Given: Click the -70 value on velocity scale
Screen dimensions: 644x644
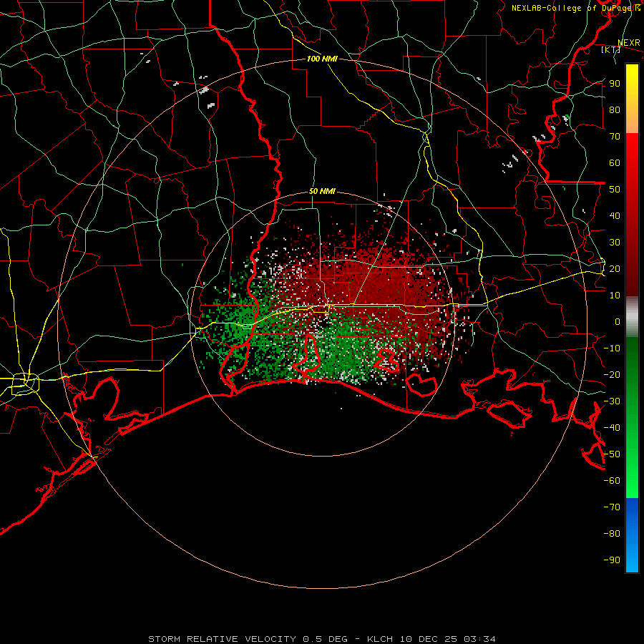Looking at the screenshot, I should click(x=612, y=507).
